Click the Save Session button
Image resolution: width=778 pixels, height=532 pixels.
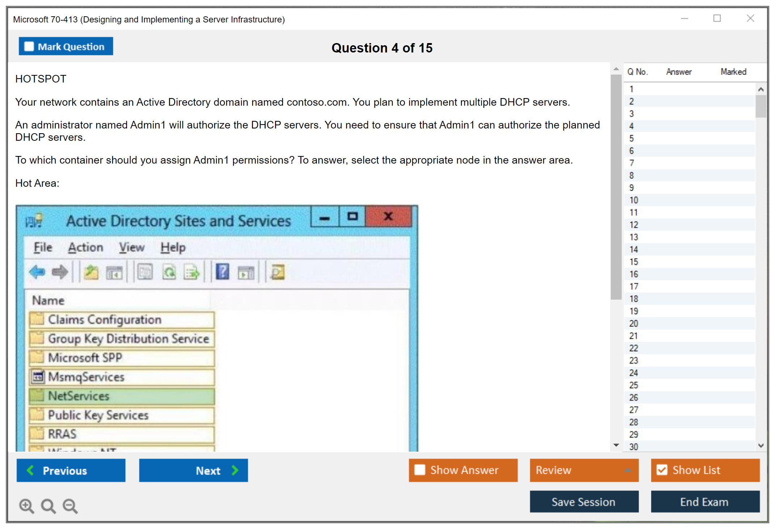coord(583,502)
